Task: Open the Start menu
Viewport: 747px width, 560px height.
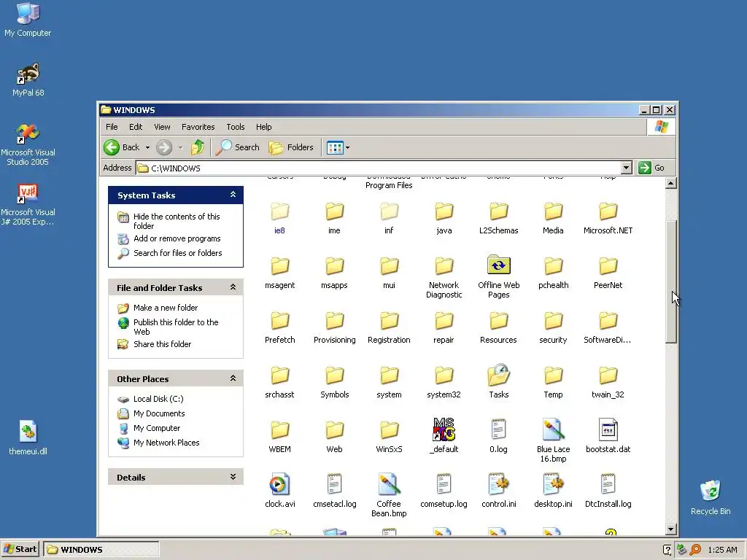Action: tap(20, 549)
